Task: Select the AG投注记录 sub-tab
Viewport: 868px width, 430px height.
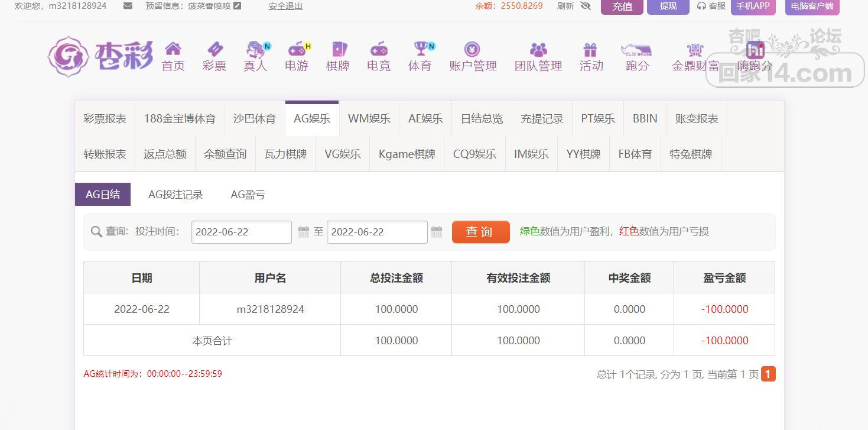Action: [x=175, y=195]
